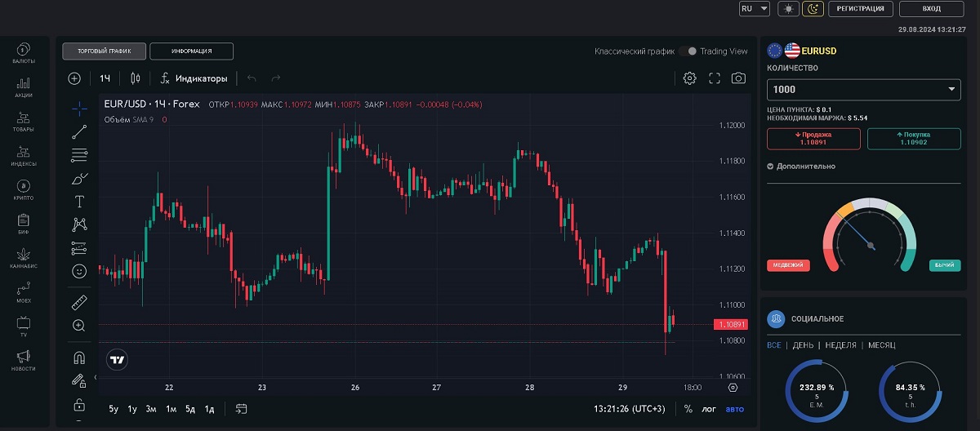Click the Покупка buy button
Image resolution: width=980 pixels, height=431 pixels.
[913, 139]
